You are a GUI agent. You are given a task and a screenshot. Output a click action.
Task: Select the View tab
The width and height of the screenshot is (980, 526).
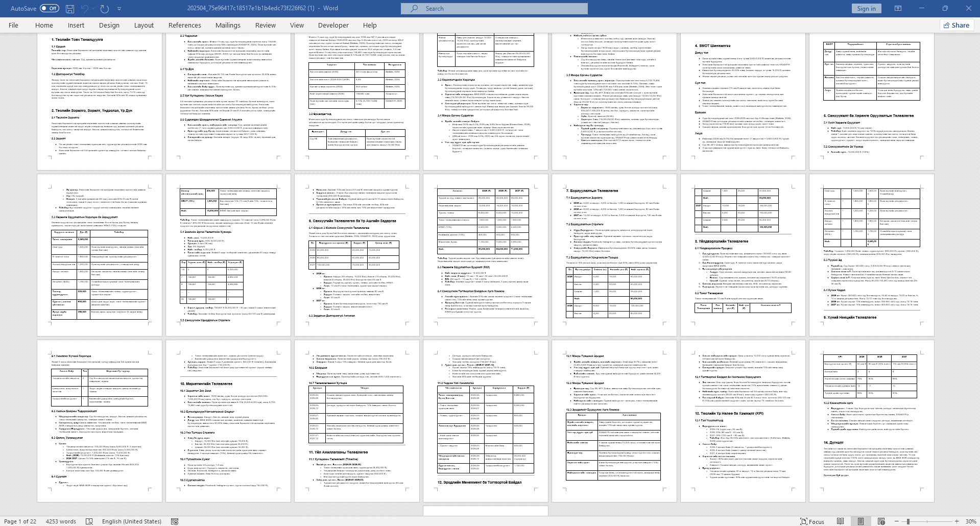(x=297, y=25)
